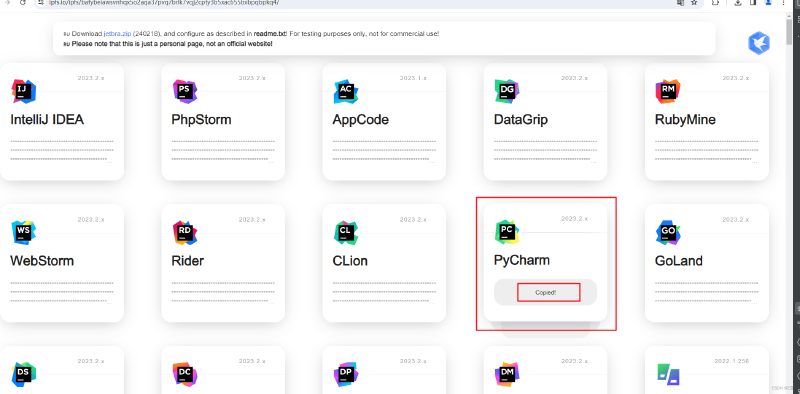Select the IntelliJ IDEA title text
Image resolution: width=800 pixels, height=394 pixels.
pyautogui.click(x=47, y=120)
